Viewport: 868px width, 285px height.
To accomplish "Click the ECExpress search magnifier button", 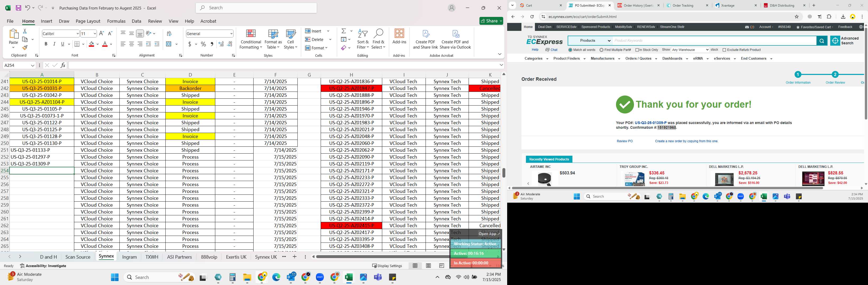I will [x=822, y=41].
